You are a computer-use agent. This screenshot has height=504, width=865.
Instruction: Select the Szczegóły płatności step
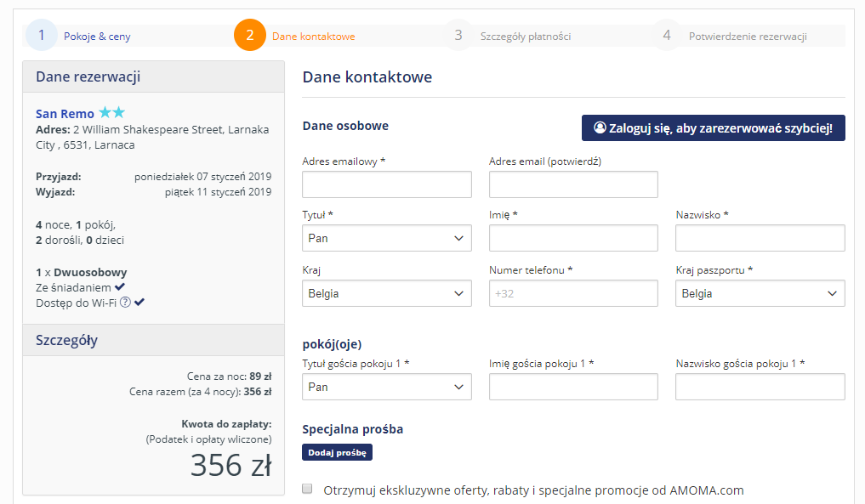point(525,37)
